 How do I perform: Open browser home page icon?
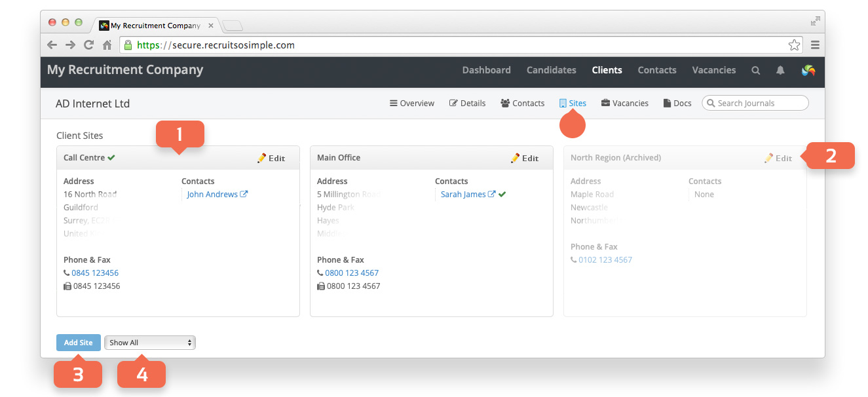(107, 45)
